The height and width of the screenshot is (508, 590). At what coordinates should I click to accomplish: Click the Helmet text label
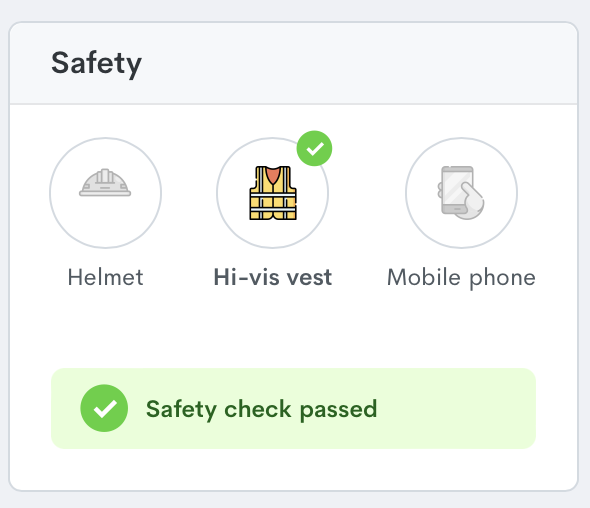point(105,277)
